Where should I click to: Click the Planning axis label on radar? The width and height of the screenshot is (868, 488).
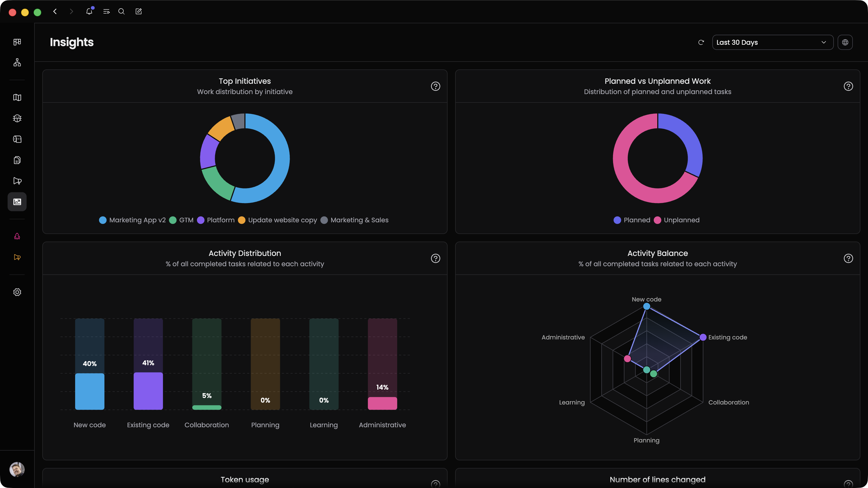click(647, 441)
